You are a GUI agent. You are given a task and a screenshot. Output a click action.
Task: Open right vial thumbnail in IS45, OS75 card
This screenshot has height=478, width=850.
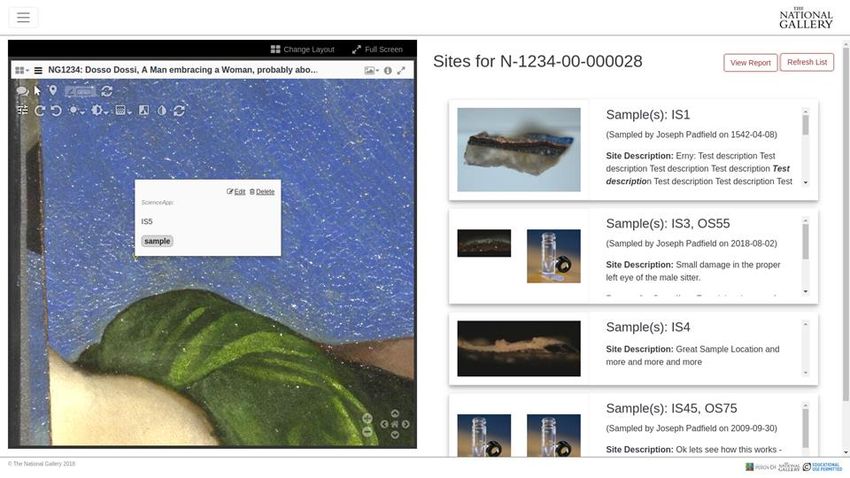pyautogui.click(x=553, y=435)
